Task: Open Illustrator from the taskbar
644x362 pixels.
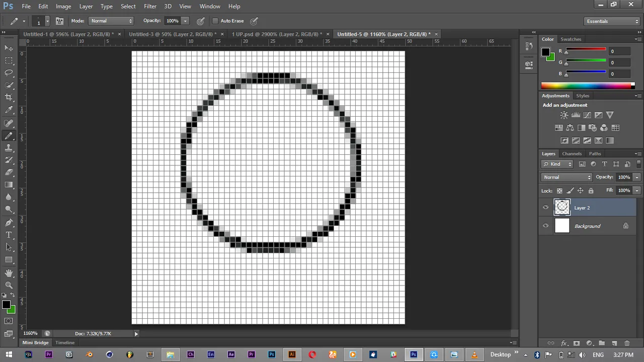Action: coord(292,354)
